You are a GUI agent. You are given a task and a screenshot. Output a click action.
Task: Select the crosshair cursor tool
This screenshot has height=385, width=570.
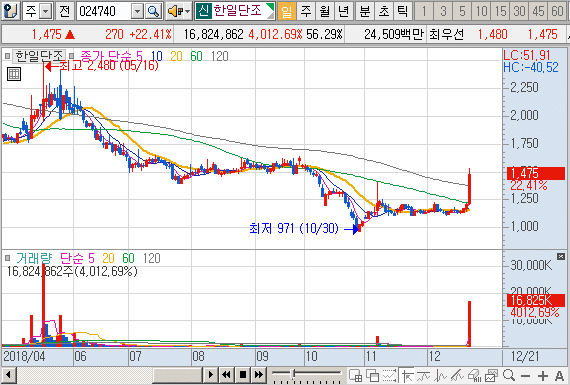pyautogui.click(x=407, y=375)
